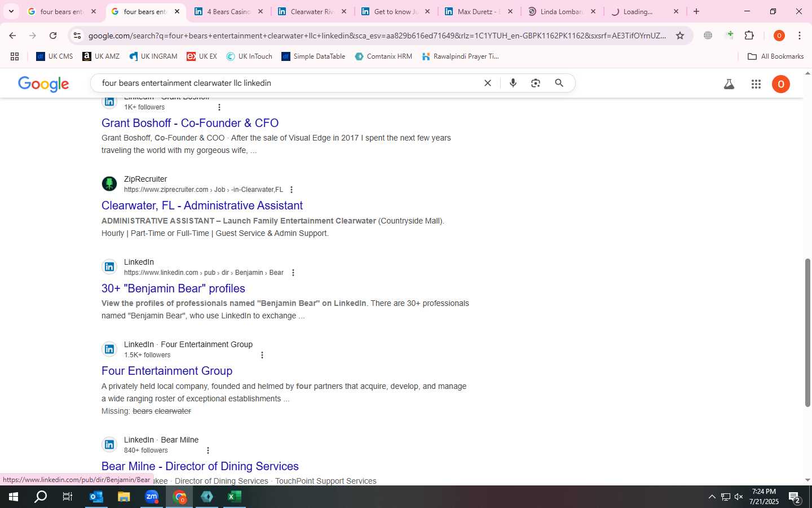This screenshot has width=812, height=508.
Task: Open the Windows Start menu
Action: pos(14,497)
